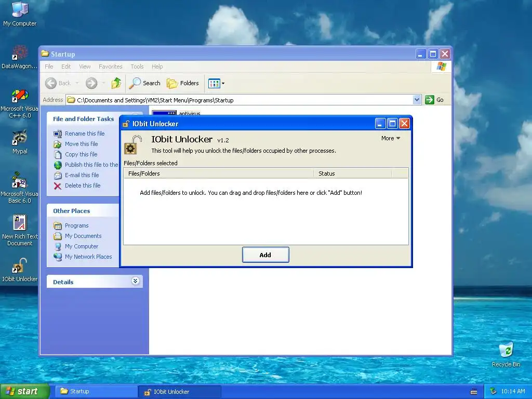The width and height of the screenshot is (532, 399).
Task: Click Rename this file link
Action: (x=85, y=134)
